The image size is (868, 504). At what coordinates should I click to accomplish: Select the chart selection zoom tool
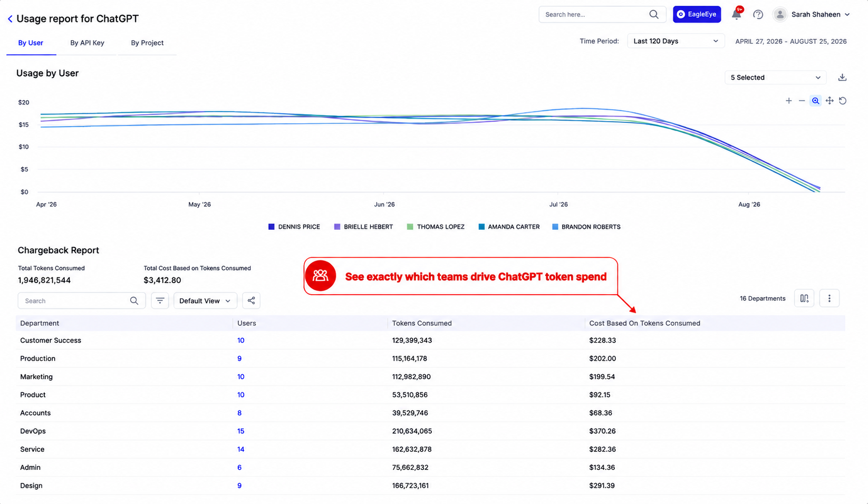[816, 101]
